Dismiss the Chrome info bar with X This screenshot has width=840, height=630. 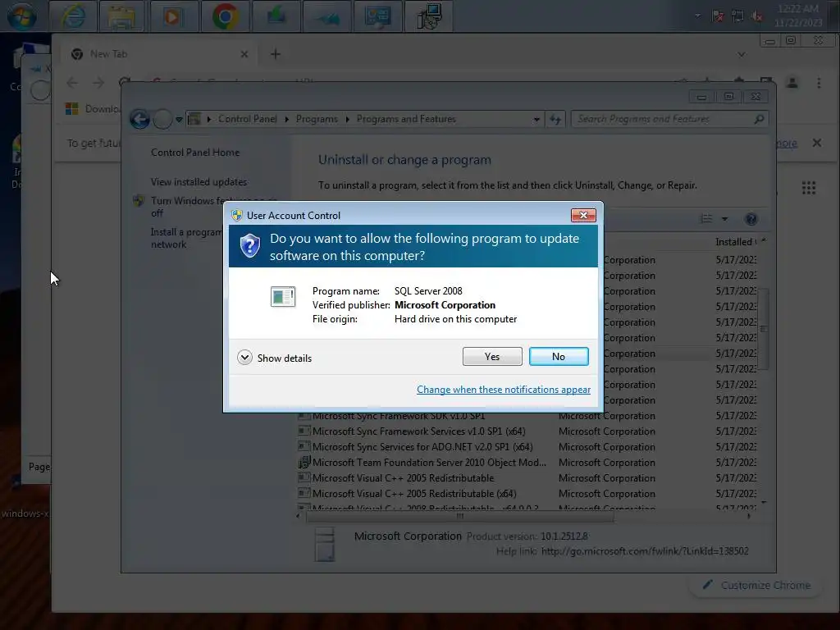[816, 143]
